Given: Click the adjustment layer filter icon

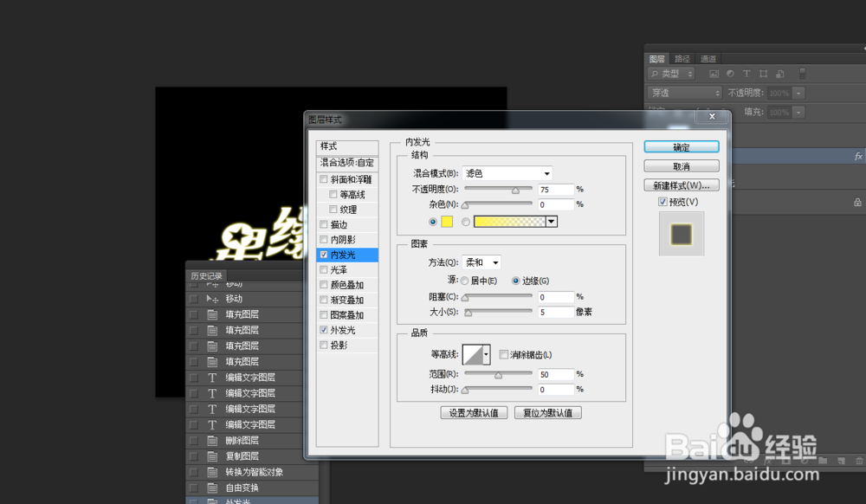Looking at the screenshot, I should pos(730,74).
